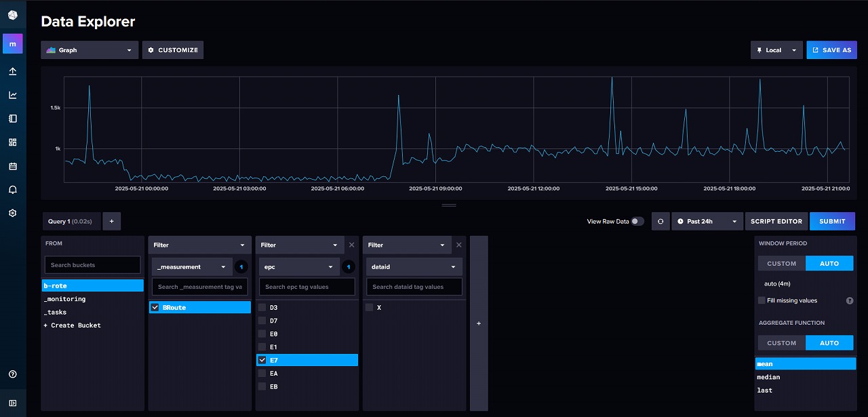
Task: Select the median aggregate function
Action: pos(806,377)
